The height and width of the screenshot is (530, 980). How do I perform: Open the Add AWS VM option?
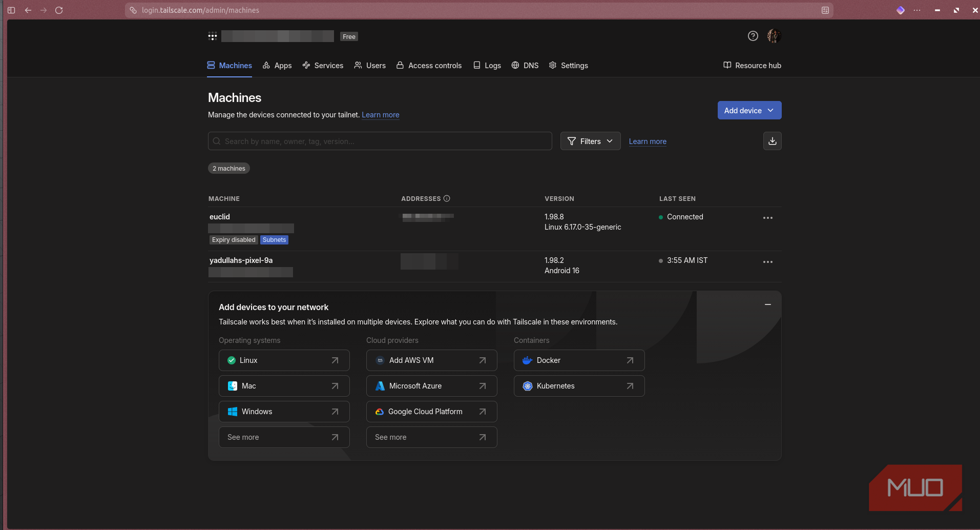click(431, 360)
